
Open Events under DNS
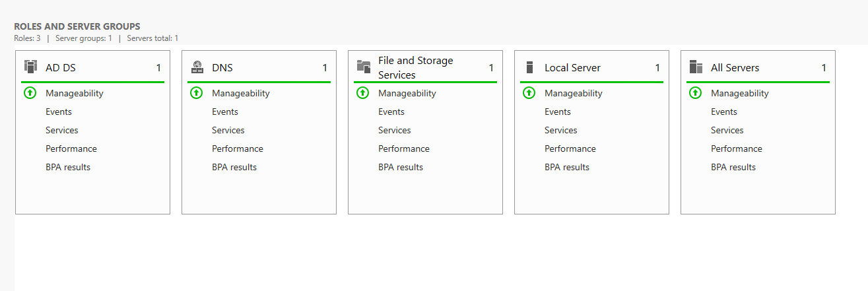(x=225, y=112)
